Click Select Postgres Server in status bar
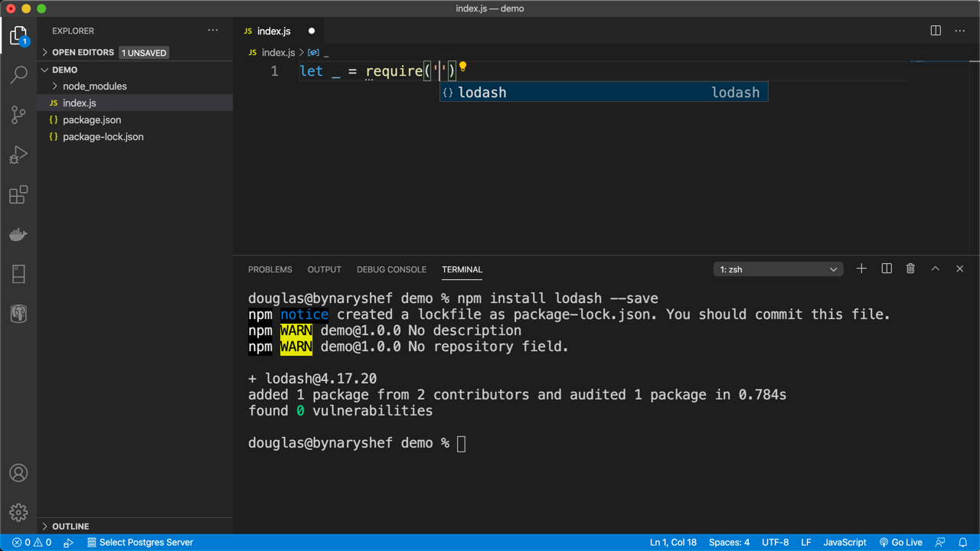Screen dimensions: 980x551 tap(139, 543)
